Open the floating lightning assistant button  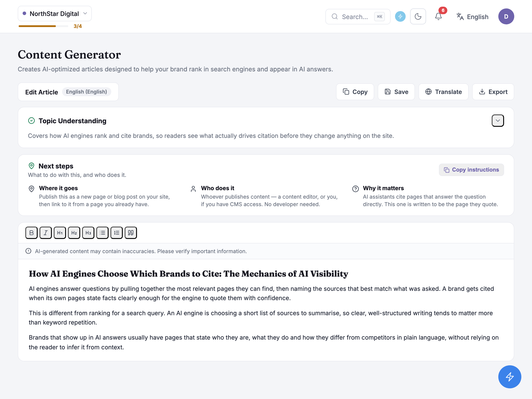510,377
